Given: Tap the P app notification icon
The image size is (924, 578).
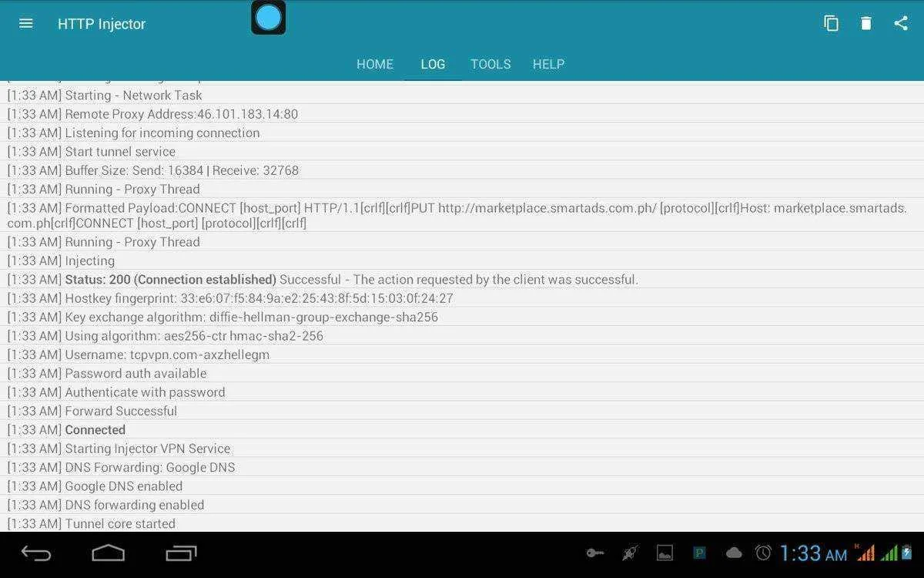Looking at the screenshot, I should (x=699, y=553).
